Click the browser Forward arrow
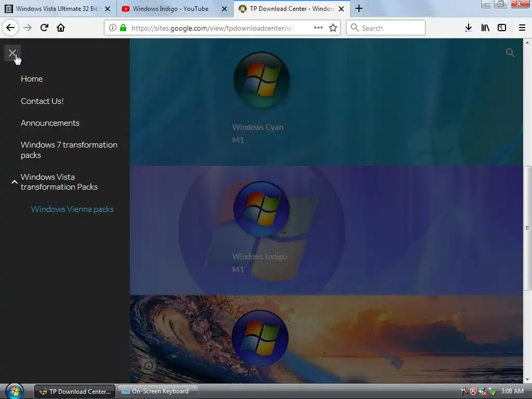The image size is (532, 399). (28, 28)
